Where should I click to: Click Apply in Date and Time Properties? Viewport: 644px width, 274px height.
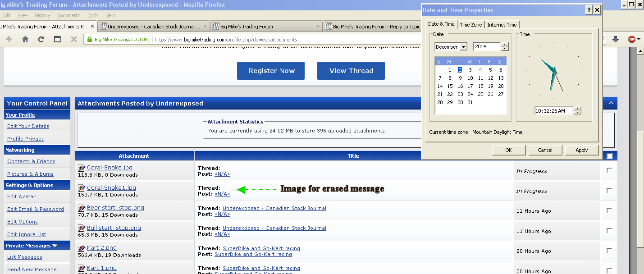[582, 150]
